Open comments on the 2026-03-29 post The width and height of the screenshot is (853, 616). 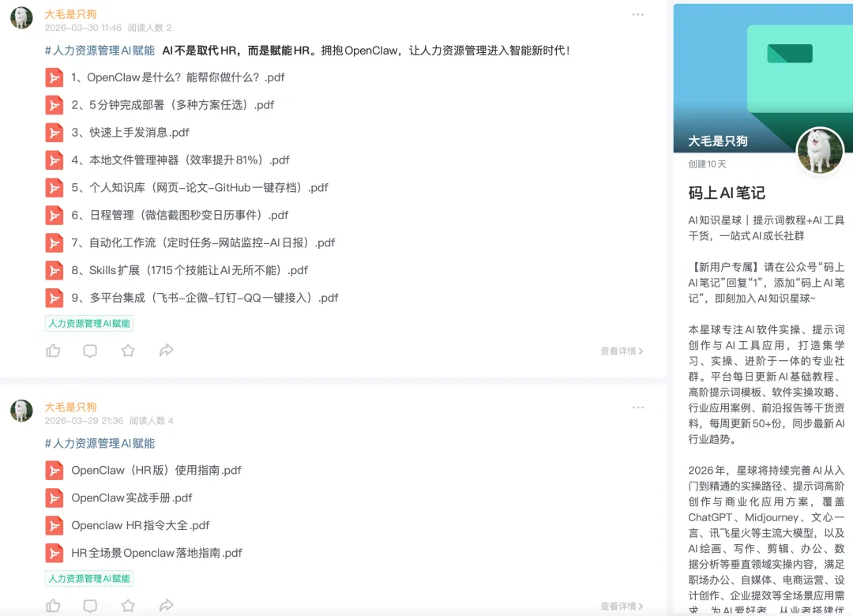point(90,606)
